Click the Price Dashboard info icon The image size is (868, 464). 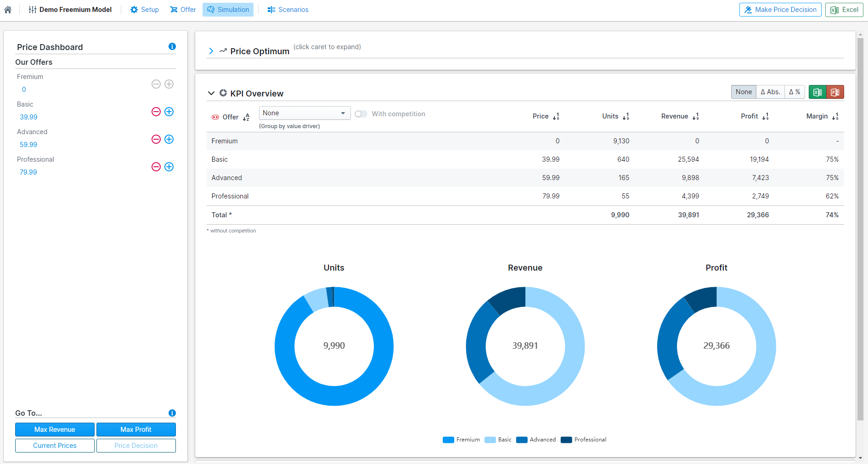click(172, 46)
